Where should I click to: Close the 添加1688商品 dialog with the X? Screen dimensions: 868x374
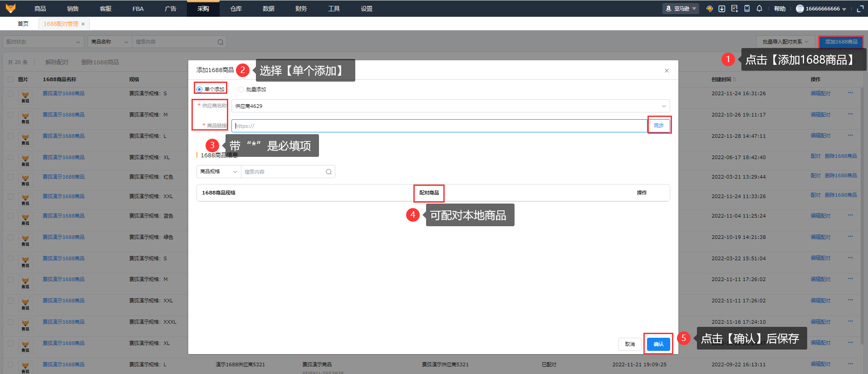(667, 71)
